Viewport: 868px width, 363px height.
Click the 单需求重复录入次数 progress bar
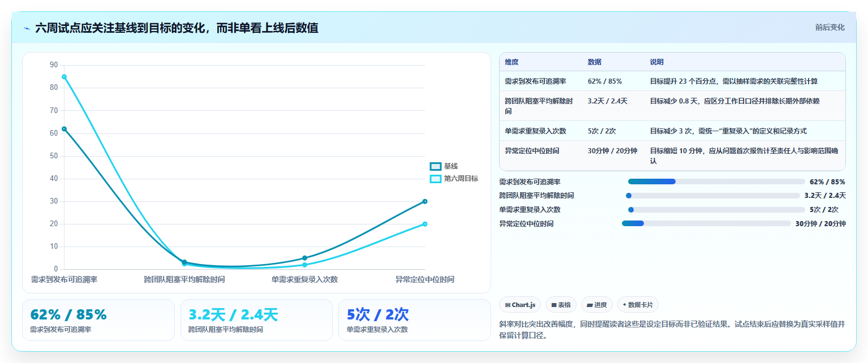(716, 210)
